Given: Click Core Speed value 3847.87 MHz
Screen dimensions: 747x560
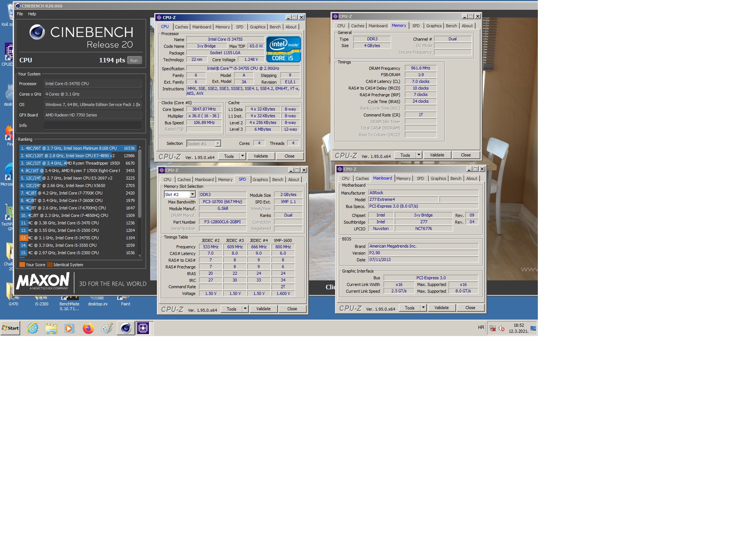Looking at the screenshot, I should coord(204,109).
